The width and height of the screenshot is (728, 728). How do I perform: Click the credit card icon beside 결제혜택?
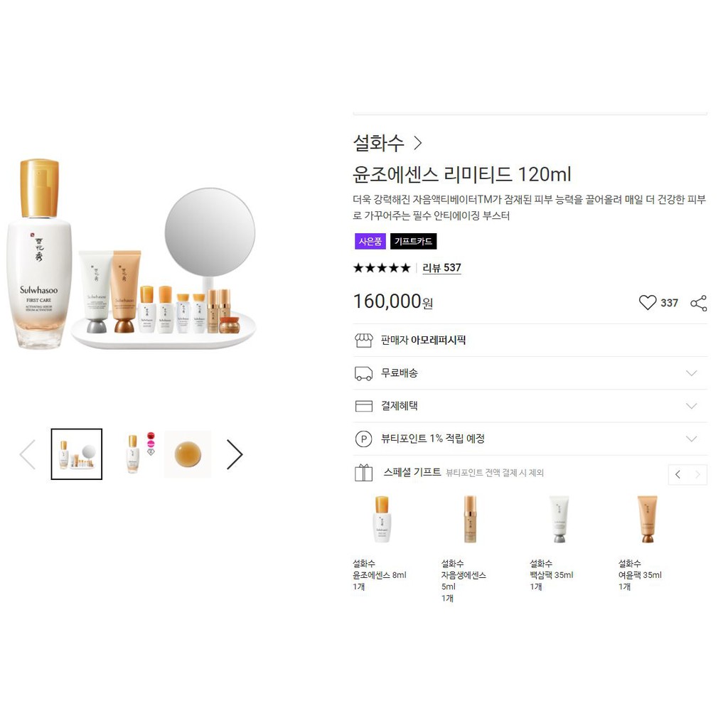363,406
